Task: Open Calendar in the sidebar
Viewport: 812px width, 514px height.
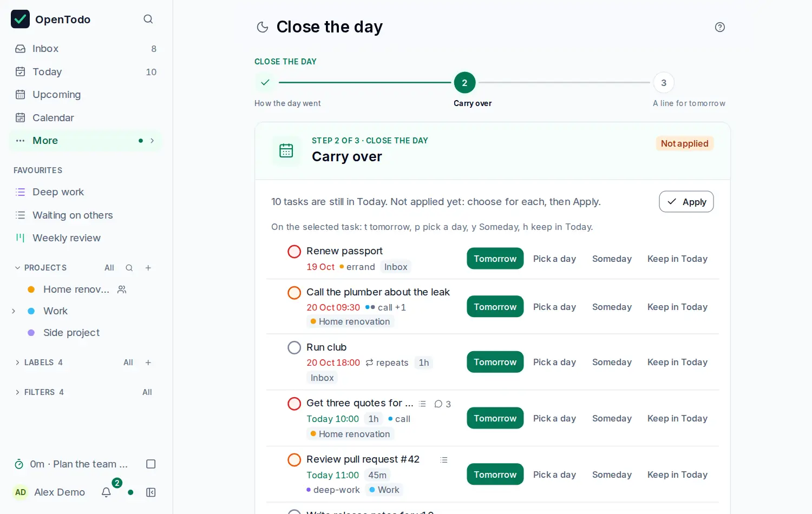Action: pyautogui.click(x=86, y=118)
